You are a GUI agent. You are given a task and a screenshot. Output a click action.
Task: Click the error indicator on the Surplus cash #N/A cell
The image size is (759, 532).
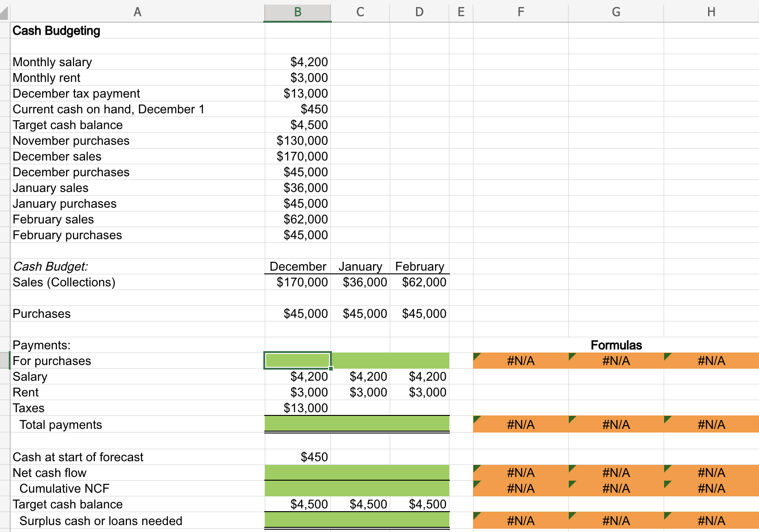pyautogui.click(x=477, y=515)
